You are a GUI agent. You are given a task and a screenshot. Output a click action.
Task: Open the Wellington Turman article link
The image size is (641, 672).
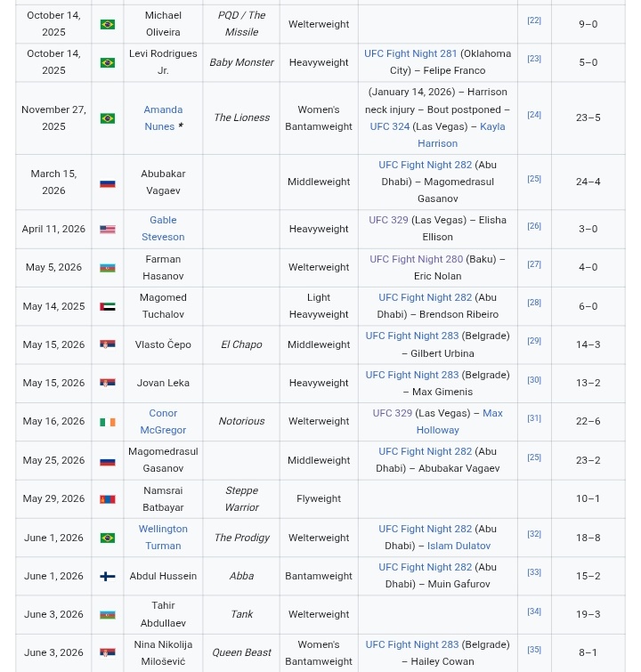click(163, 538)
